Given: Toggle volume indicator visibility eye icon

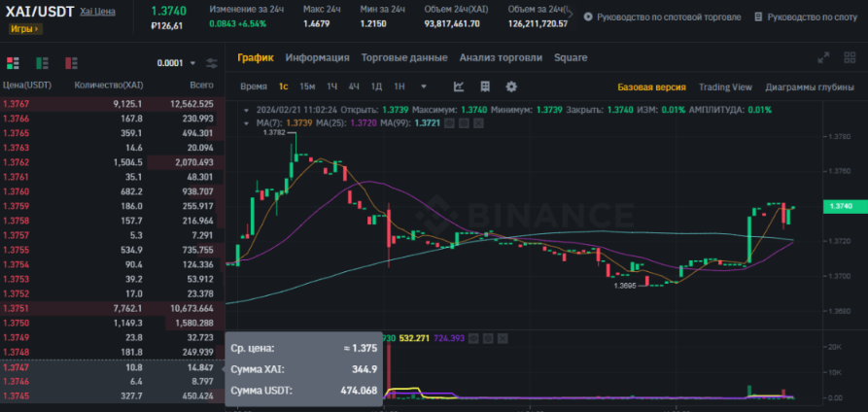Looking at the screenshot, I should (x=472, y=338).
